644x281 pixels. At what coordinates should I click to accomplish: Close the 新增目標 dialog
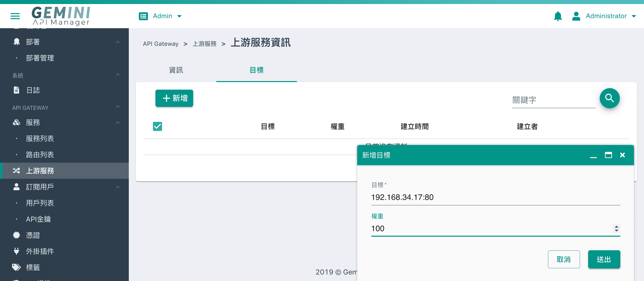point(622,155)
